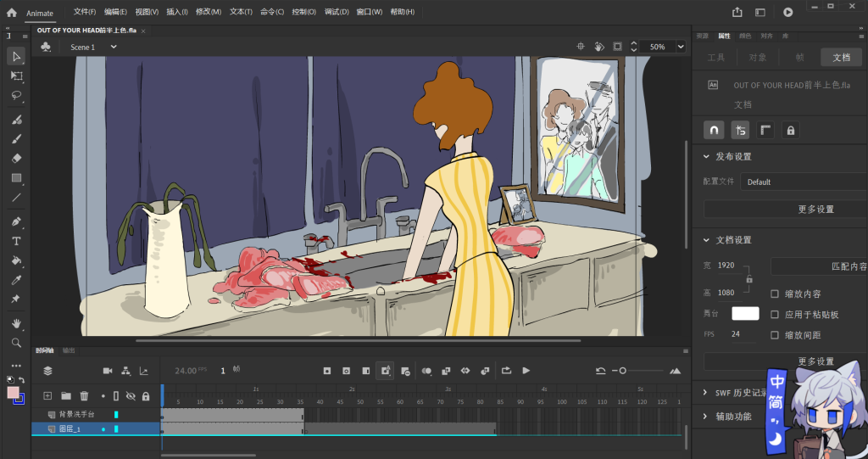Image resolution: width=868 pixels, height=459 pixels.
Task: Toggle the rulers button in Properties
Action: [765, 131]
